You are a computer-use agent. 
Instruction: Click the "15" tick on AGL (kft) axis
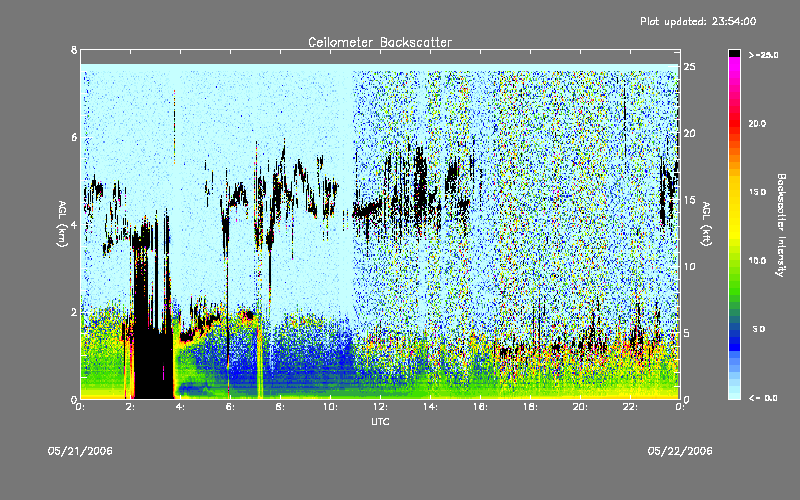click(x=689, y=199)
